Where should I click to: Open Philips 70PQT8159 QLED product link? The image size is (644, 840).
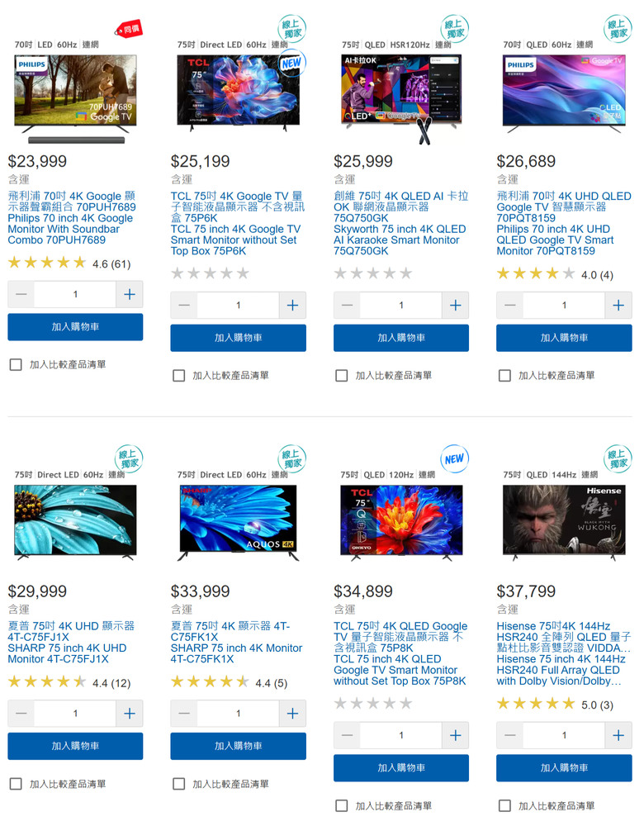(x=564, y=223)
